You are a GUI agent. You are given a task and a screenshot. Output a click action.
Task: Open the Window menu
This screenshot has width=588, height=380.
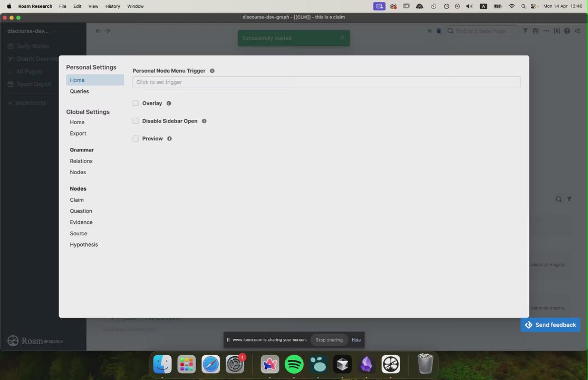point(136,6)
